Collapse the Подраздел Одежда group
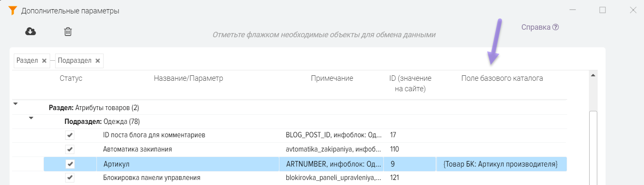 tap(31, 118)
